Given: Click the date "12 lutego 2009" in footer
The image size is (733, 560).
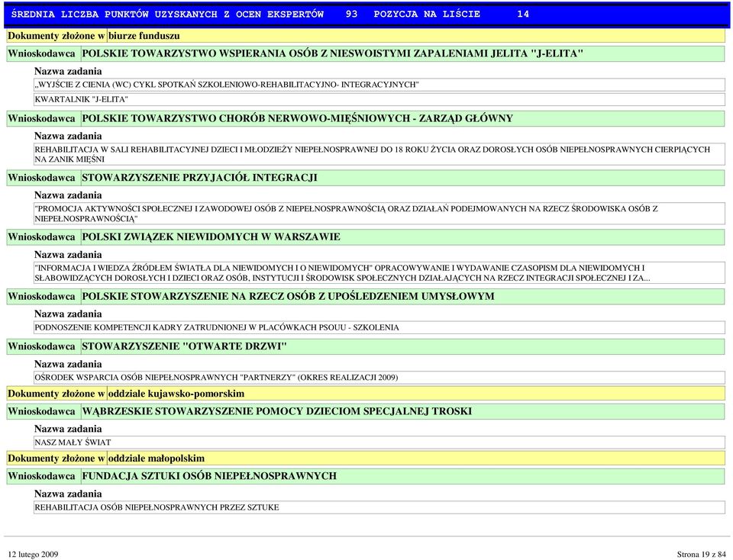Looking at the screenshot, I should 33,555.
